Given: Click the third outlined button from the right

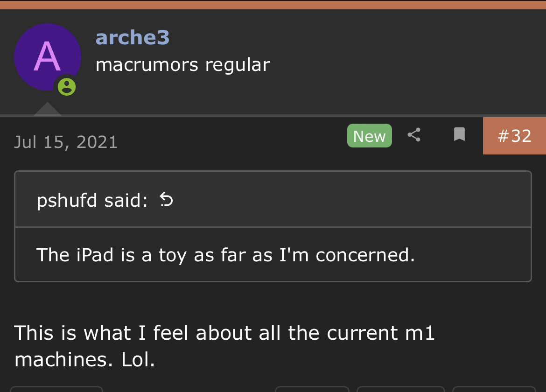Looking at the screenshot, I should pos(312,389).
